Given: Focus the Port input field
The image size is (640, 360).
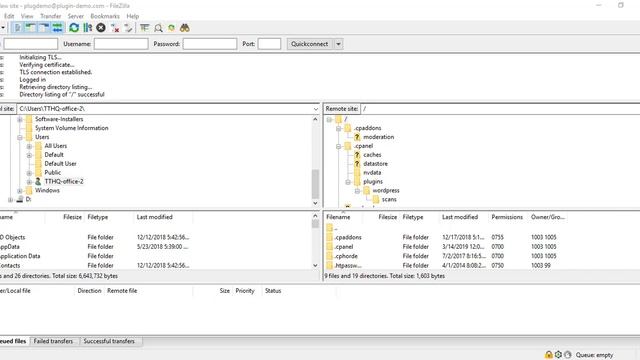Looking at the screenshot, I should (269, 44).
